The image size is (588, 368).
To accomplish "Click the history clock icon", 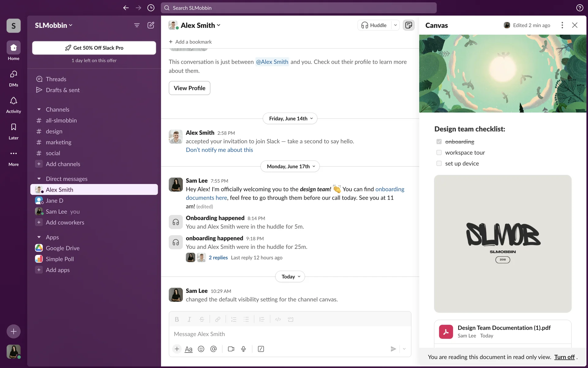I will pyautogui.click(x=151, y=8).
